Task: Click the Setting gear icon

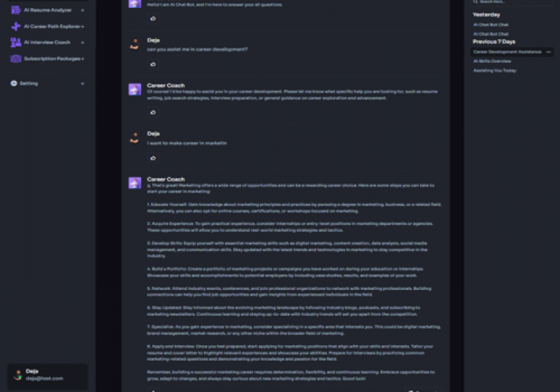Action: tap(14, 83)
